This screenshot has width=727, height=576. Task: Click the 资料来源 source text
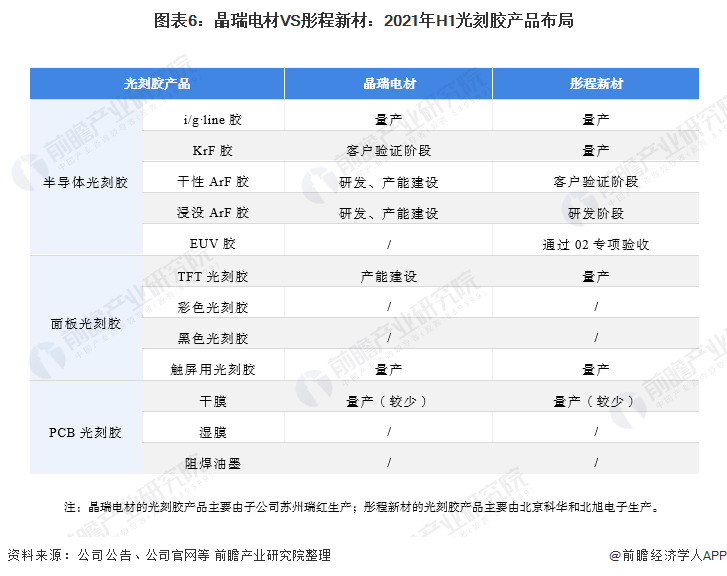tap(169, 555)
